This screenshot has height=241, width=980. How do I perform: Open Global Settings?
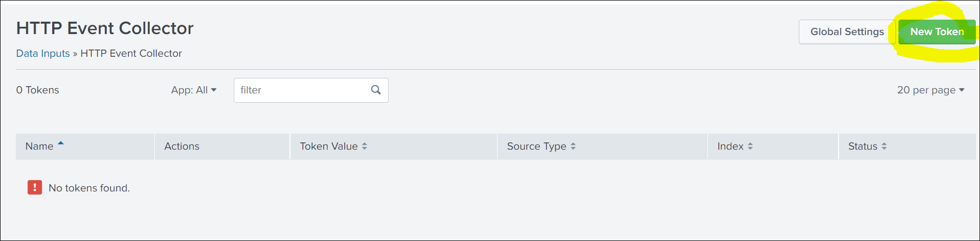[x=847, y=32]
